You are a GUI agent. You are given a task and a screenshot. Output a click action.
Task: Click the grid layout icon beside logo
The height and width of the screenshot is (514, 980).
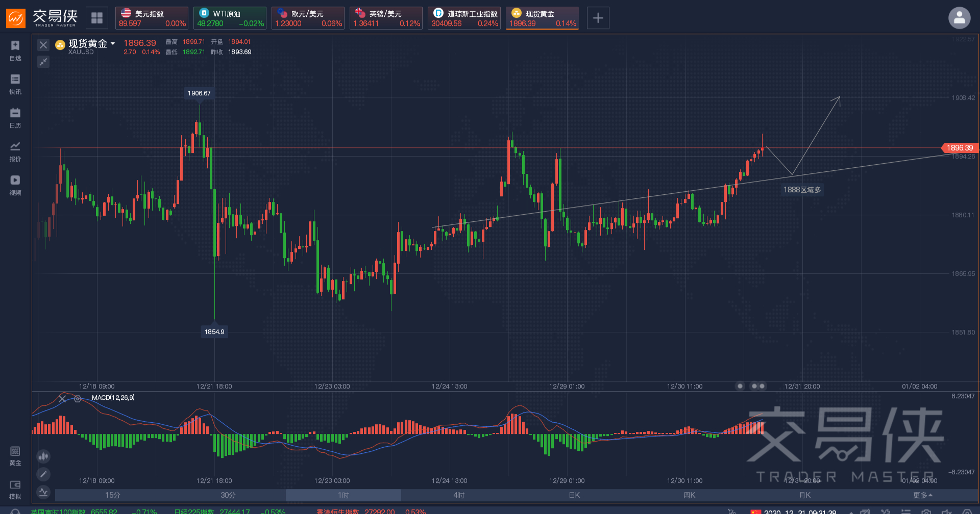click(97, 18)
